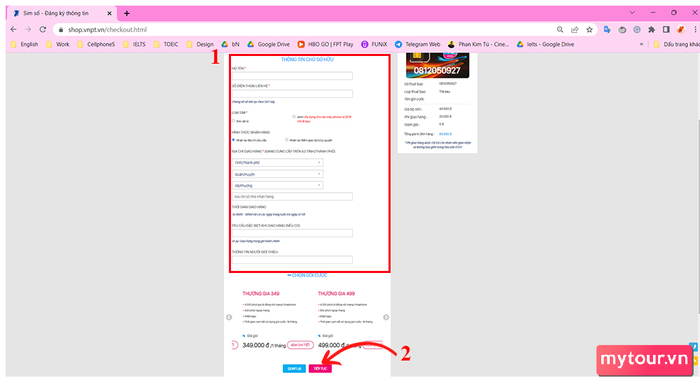Open the Tỉnh/Thành phố dropdown

click(277, 163)
